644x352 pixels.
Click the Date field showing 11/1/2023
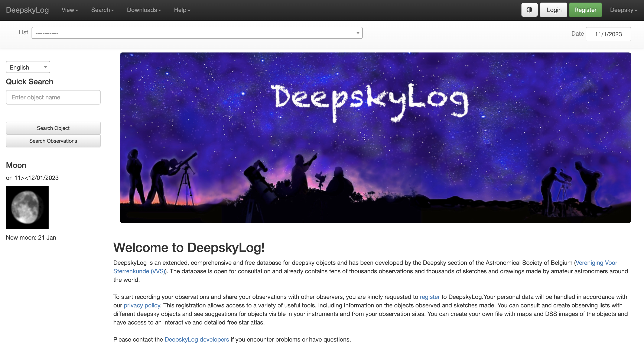(608, 34)
